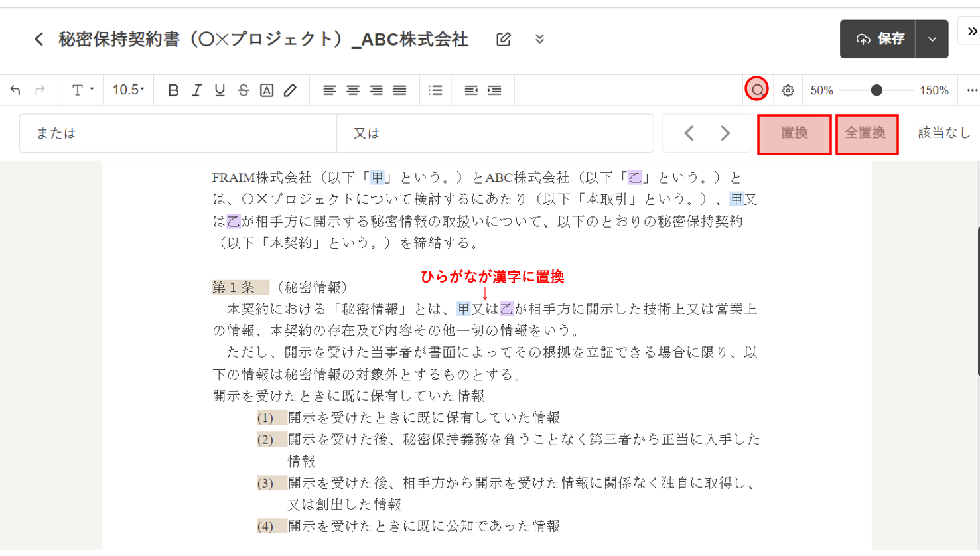The image size is (980, 556).
Task: Center align the paragraph
Action: pos(353,90)
